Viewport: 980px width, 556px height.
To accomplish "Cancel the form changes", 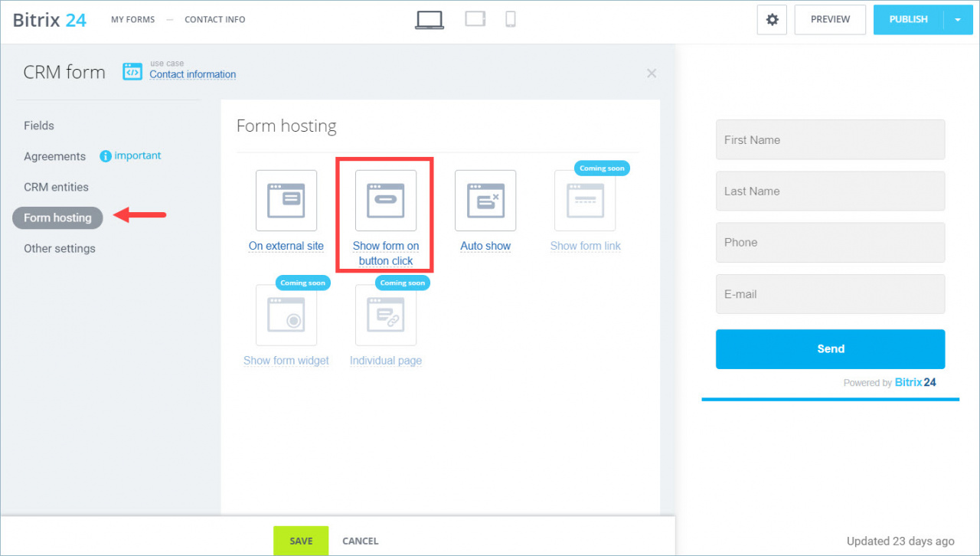I will click(361, 541).
